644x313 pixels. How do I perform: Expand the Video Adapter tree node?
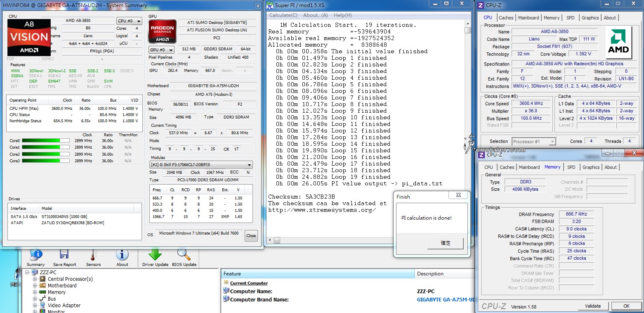click(x=35, y=305)
